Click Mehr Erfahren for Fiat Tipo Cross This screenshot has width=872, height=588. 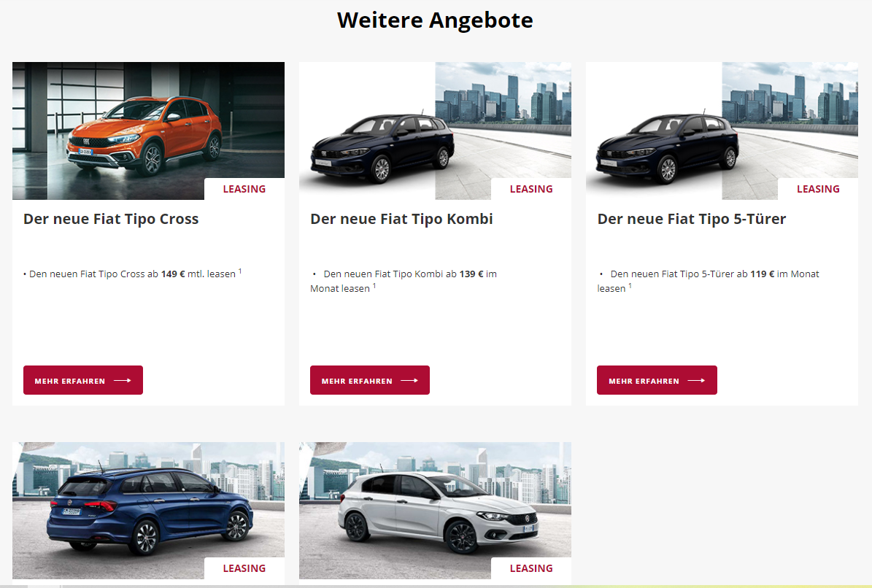point(83,380)
